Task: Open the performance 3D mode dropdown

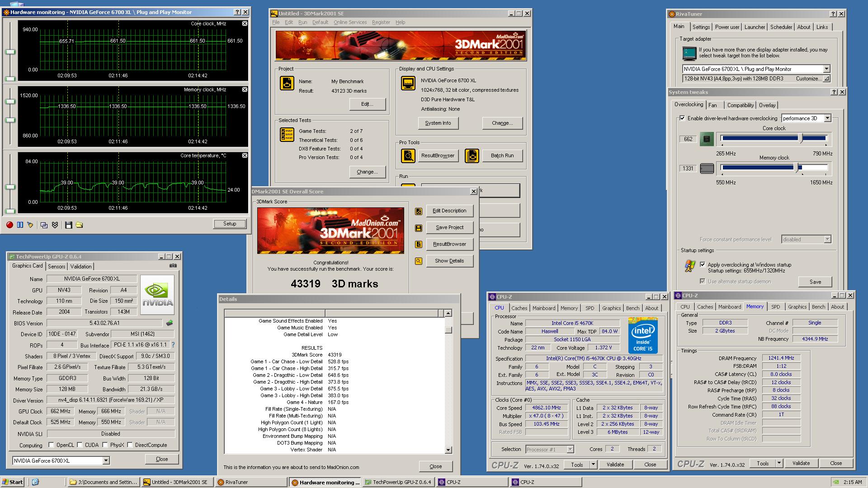Action: [827, 118]
